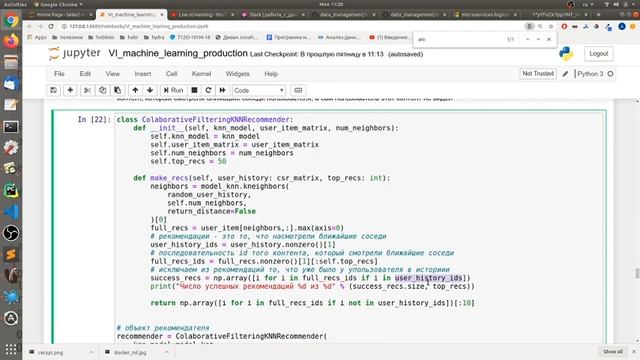Go to previous find result
Screen dimensions: 640x360
tap(527, 39)
